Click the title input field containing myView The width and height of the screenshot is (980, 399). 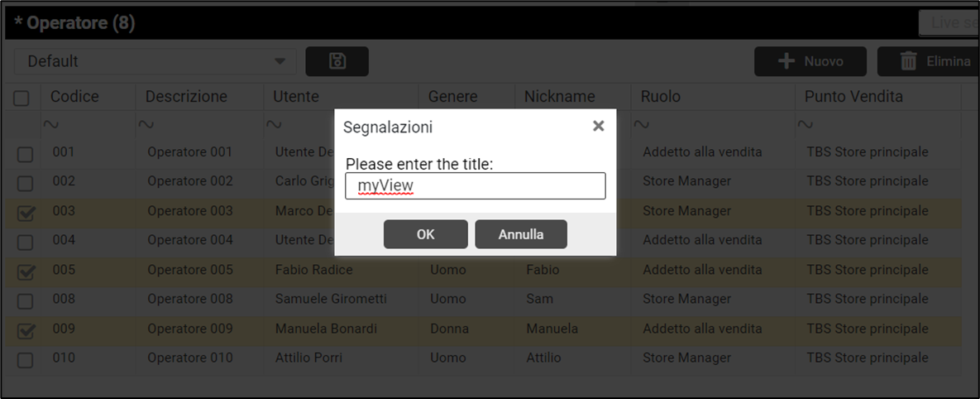(475, 186)
